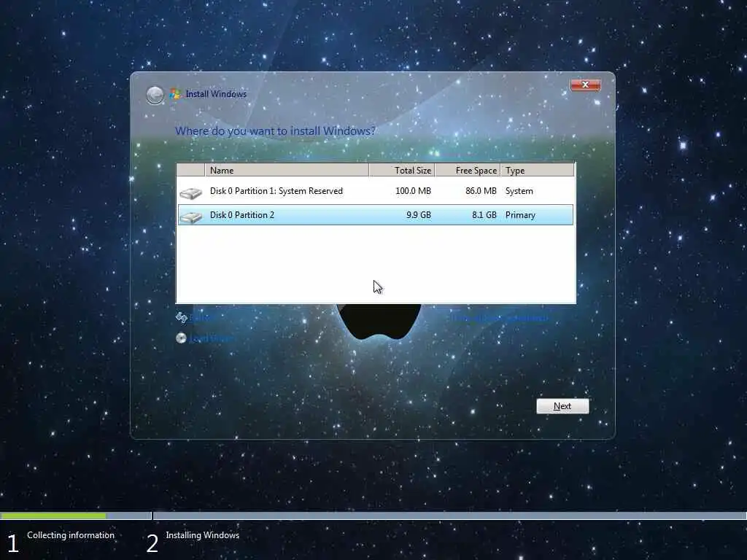Click the Install Windows title text

216,94
